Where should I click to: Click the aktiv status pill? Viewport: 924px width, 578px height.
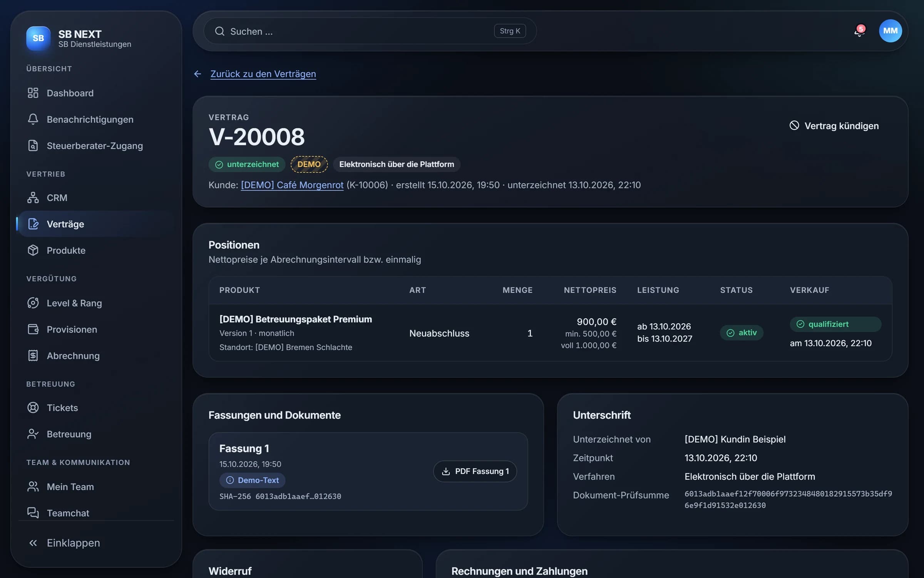pos(742,333)
